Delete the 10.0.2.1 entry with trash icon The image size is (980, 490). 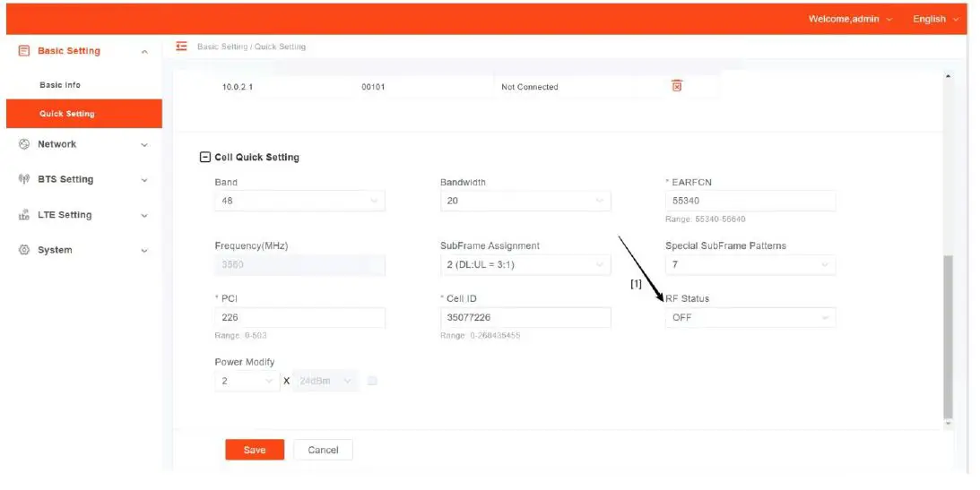pyautogui.click(x=677, y=86)
